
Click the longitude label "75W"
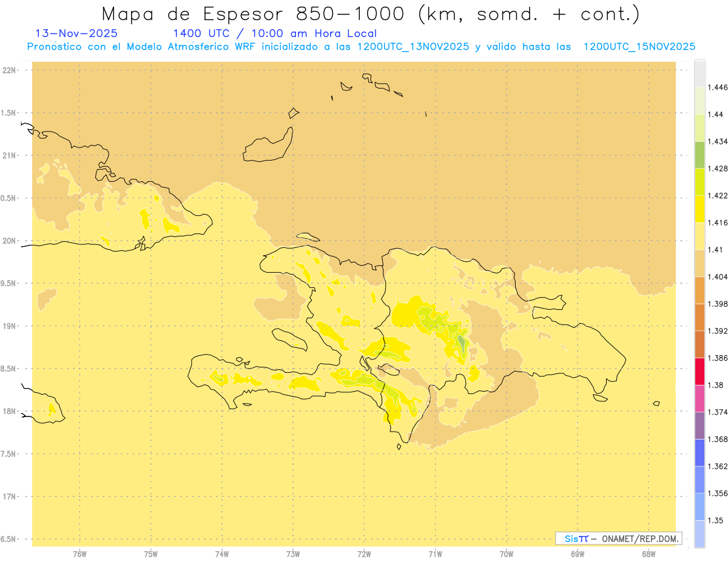(150, 554)
